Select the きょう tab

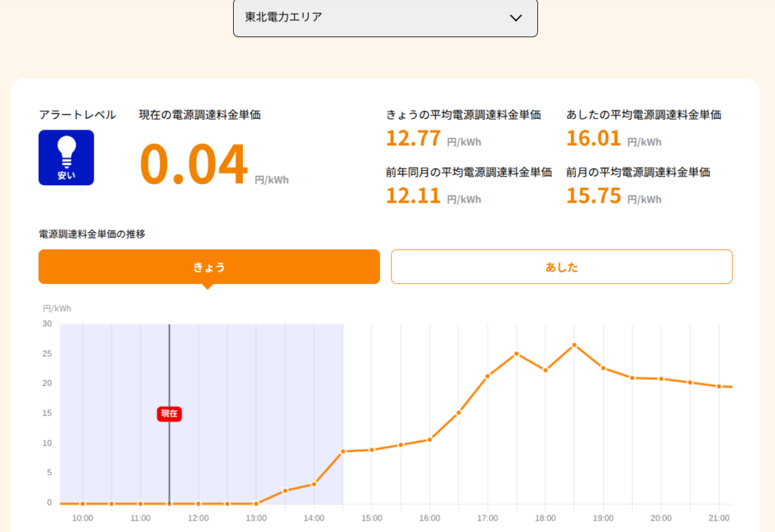click(209, 267)
